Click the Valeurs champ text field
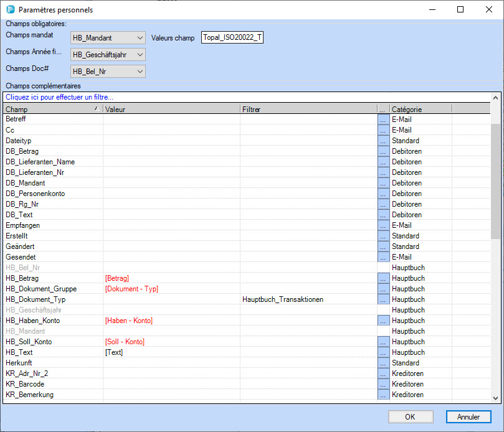Viewport: 504px width, 432px height. click(232, 39)
